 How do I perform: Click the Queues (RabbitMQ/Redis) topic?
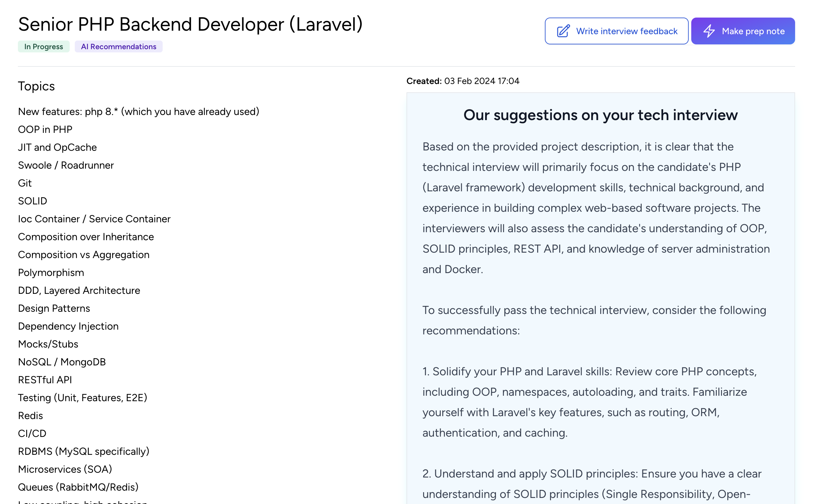tap(78, 487)
